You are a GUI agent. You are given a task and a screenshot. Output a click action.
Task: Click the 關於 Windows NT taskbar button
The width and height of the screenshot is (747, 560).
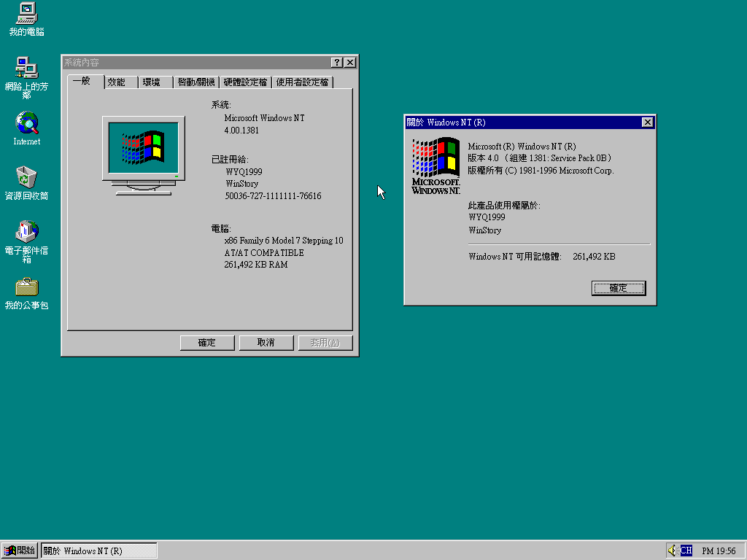[x=99, y=551]
